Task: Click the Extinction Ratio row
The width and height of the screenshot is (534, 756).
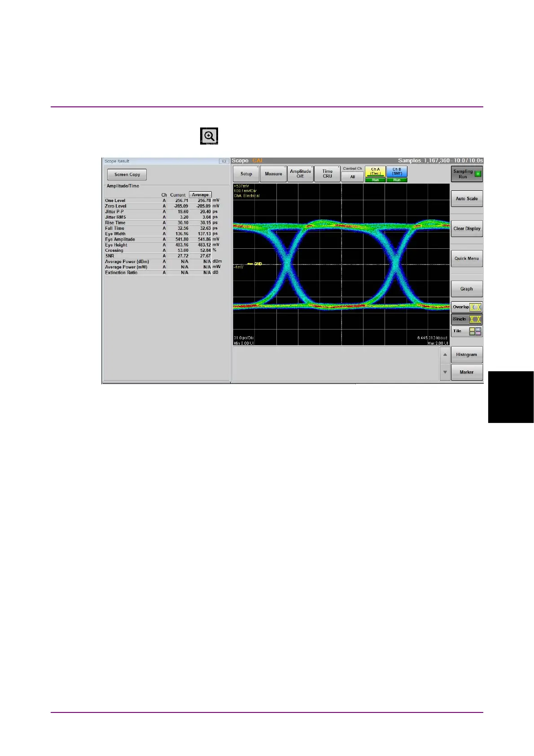Action: click(x=162, y=273)
